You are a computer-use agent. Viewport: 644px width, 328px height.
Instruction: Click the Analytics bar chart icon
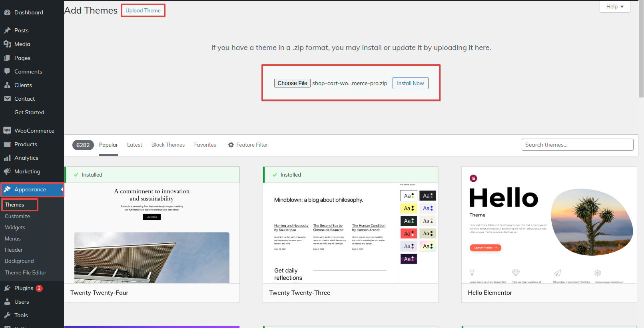click(7, 158)
